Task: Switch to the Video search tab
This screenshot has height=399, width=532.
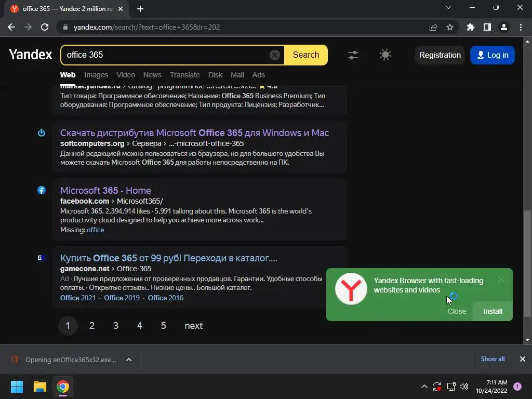Action: pos(126,75)
